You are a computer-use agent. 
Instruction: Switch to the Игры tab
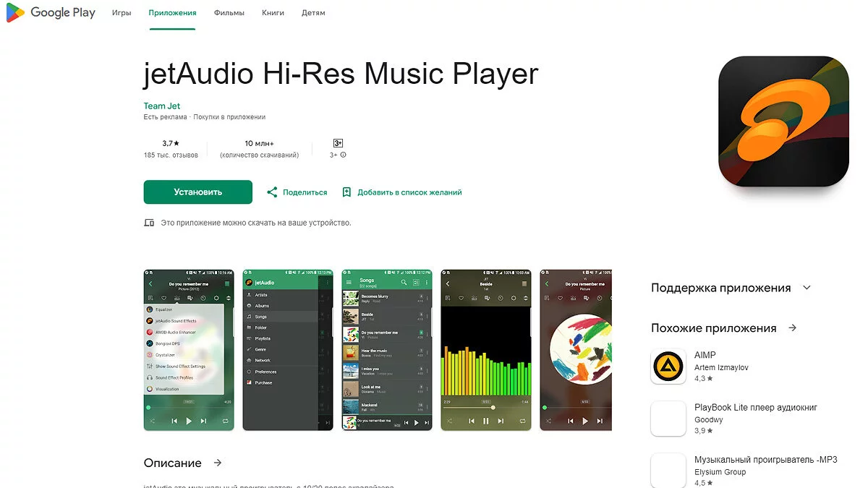(122, 13)
